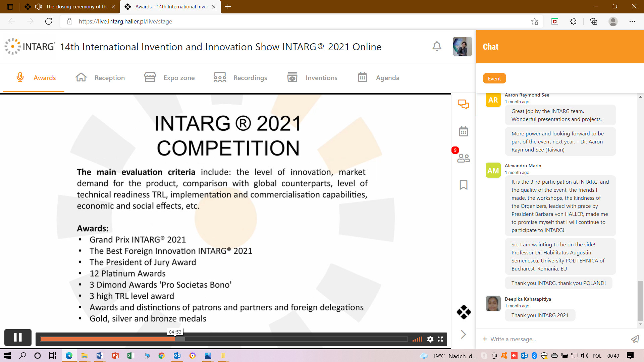Open the Inventions tab
The height and width of the screenshot is (362, 644).
(x=312, y=78)
